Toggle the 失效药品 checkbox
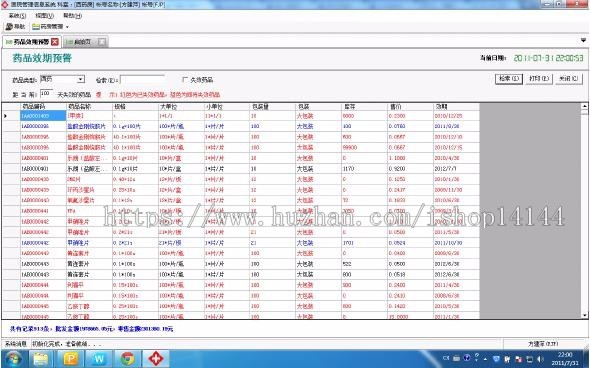Viewport: 590px width, 368px height. (185, 80)
